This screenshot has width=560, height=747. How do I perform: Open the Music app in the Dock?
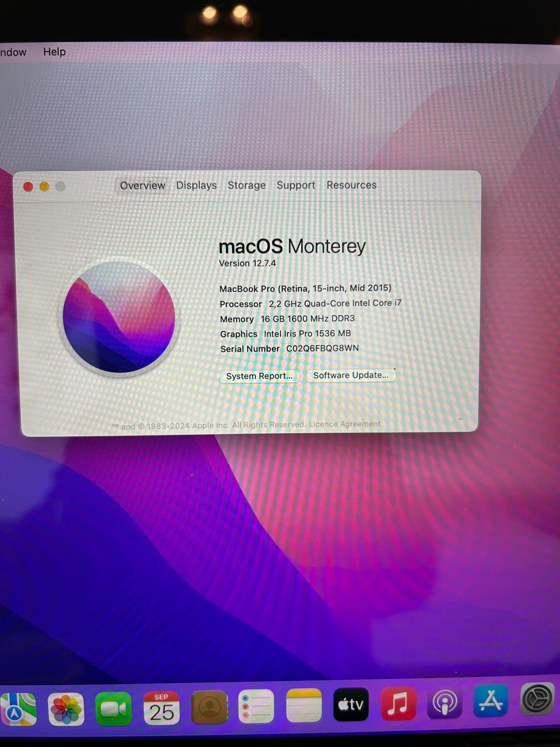pos(398,703)
